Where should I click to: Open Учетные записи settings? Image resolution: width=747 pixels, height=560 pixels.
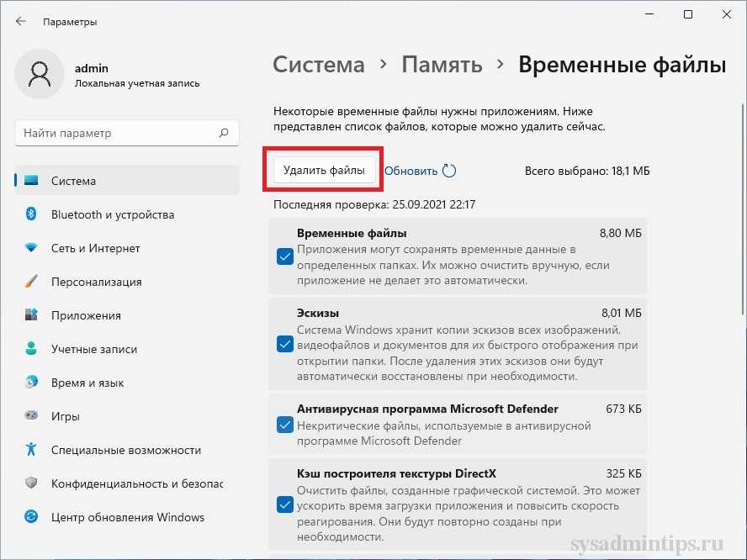93,349
